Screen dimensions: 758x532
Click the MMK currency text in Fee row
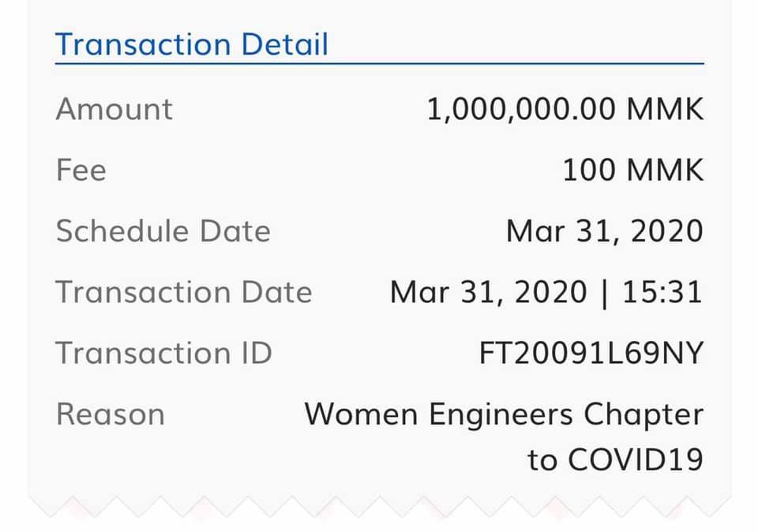(x=665, y=170)
